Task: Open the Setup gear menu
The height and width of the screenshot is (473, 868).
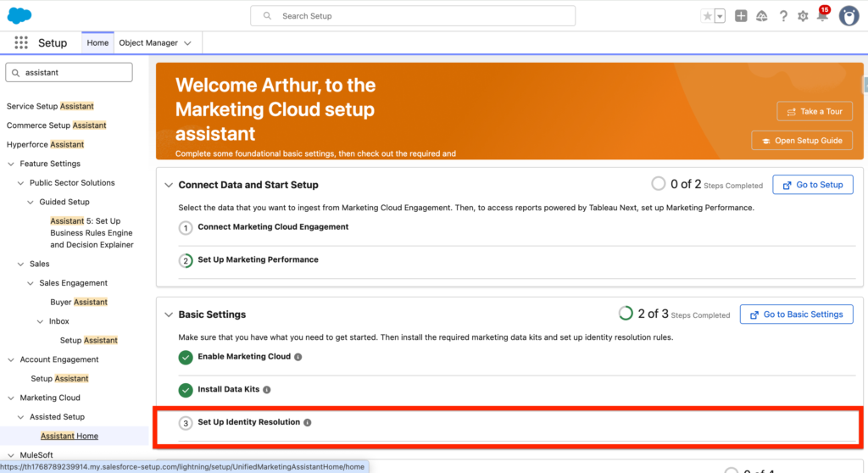Action: tap(803, 16)
